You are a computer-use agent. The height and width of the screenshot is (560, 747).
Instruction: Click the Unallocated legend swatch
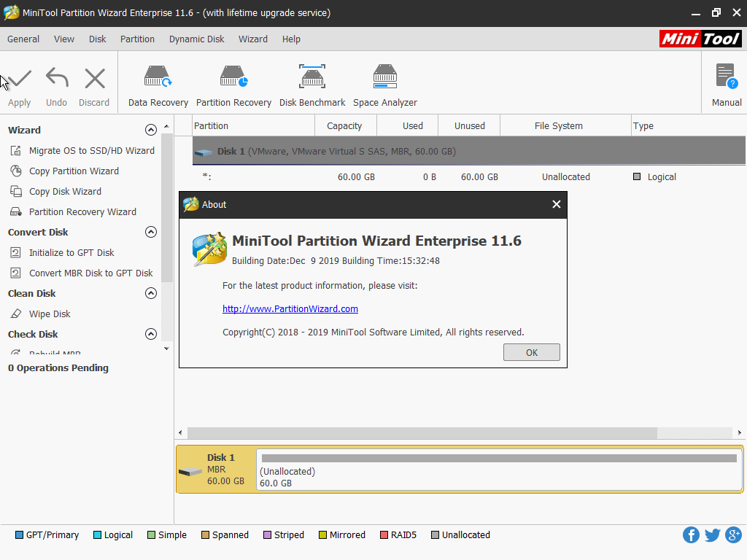(435, 534)
